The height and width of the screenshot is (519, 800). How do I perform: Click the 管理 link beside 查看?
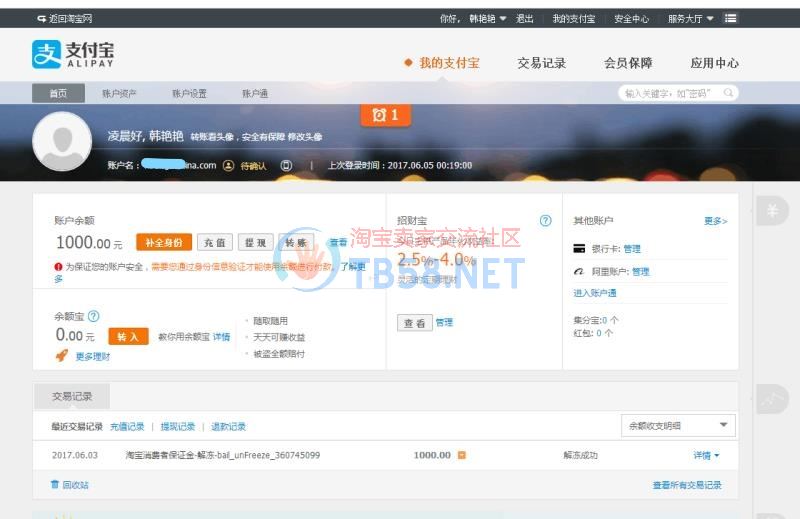pyautogui.click(x=444, y=323)
